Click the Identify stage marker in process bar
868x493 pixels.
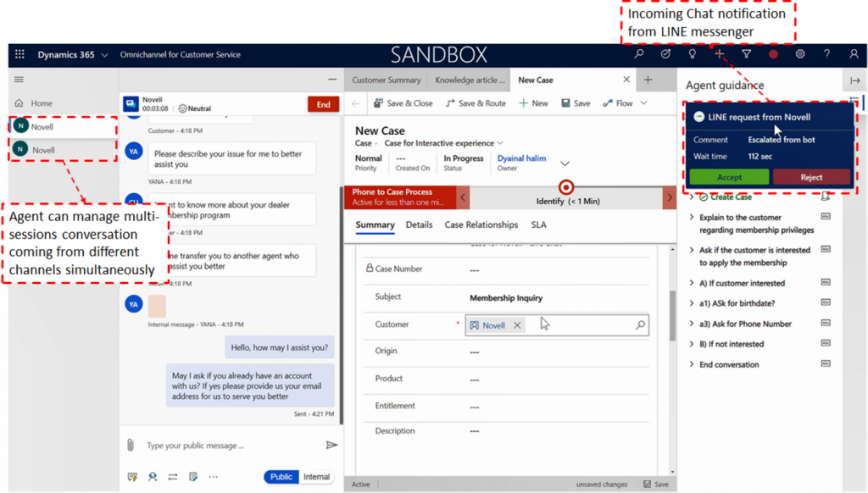click(x=567, y=188)
